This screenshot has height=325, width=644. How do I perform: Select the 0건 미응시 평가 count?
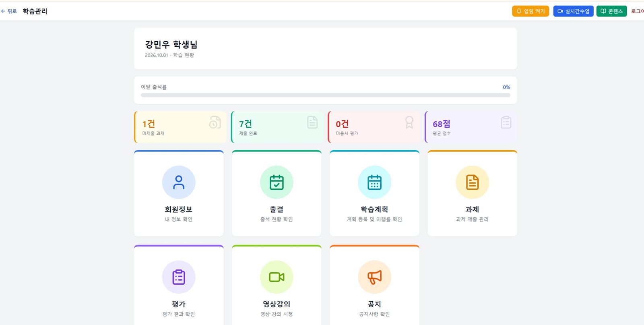coord(342,124)
